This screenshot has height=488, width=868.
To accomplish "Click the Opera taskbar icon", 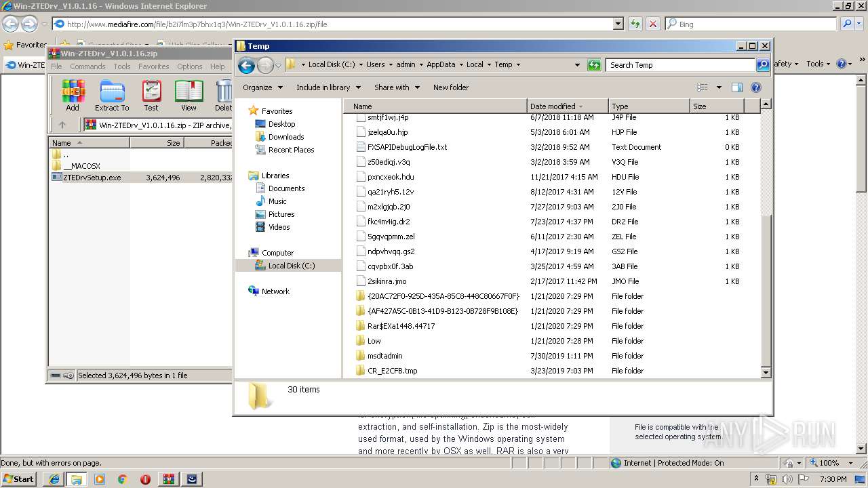I will [145, 479].
